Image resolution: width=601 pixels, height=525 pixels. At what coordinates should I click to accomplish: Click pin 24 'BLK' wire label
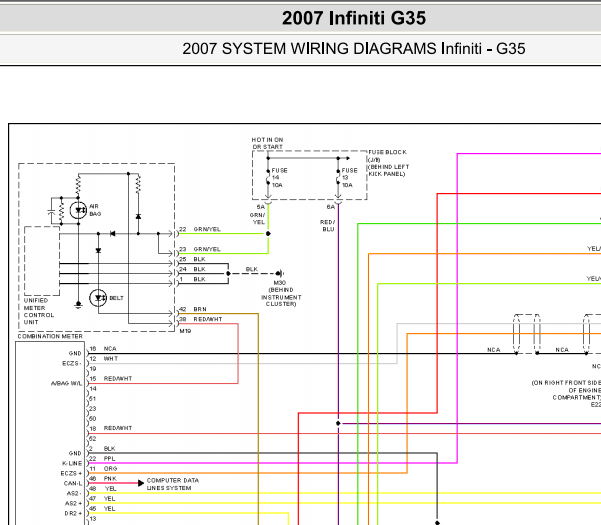pos(199,269)
